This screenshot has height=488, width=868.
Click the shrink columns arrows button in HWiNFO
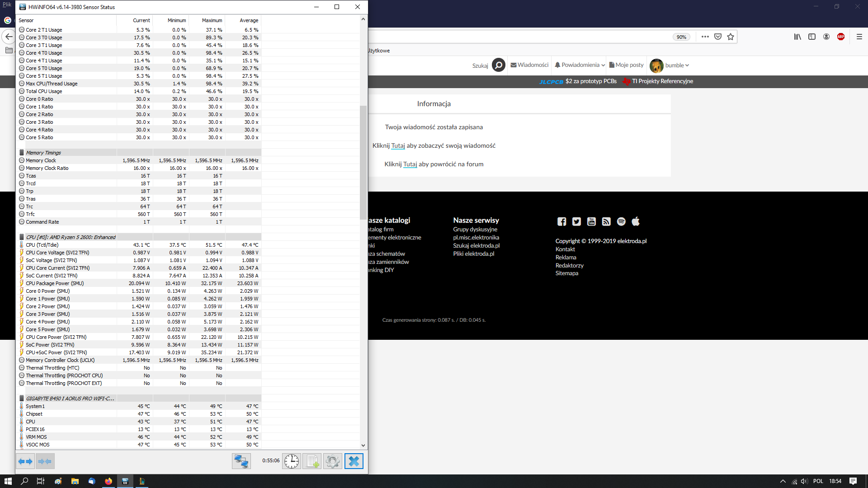click(x=45, y=461)
